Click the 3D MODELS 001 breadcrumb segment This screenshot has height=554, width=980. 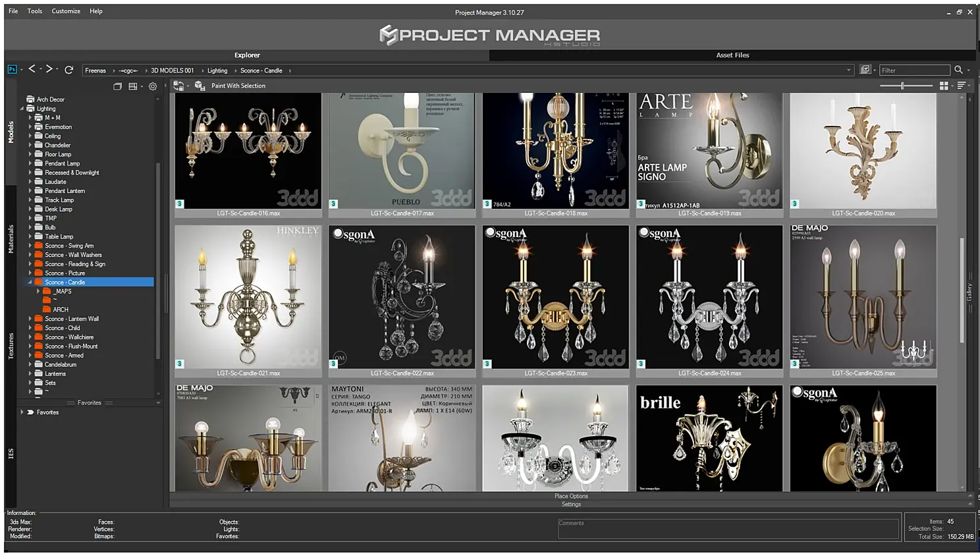172,70
